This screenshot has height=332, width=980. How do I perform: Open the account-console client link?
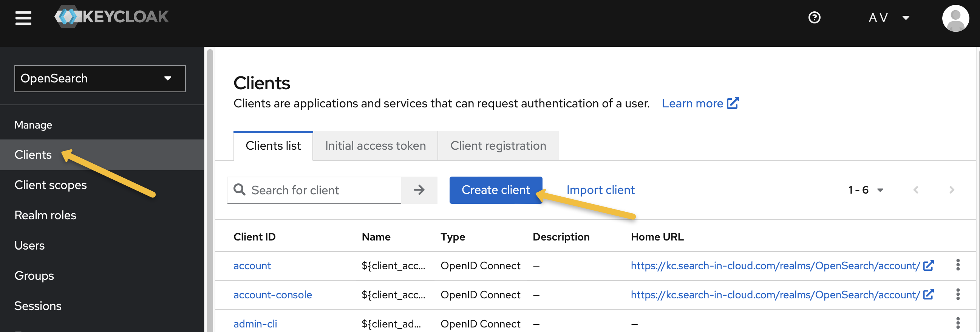tap(272, 295)
